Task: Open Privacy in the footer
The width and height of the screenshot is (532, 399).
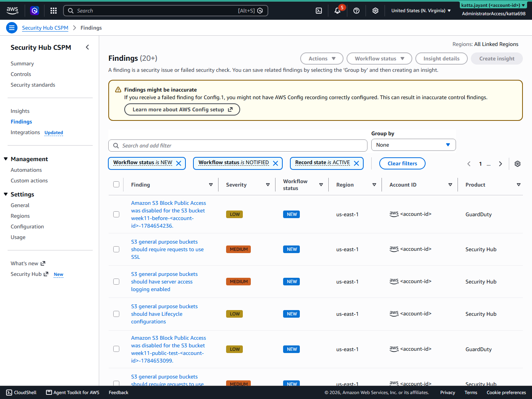Action: coord(447,393)
